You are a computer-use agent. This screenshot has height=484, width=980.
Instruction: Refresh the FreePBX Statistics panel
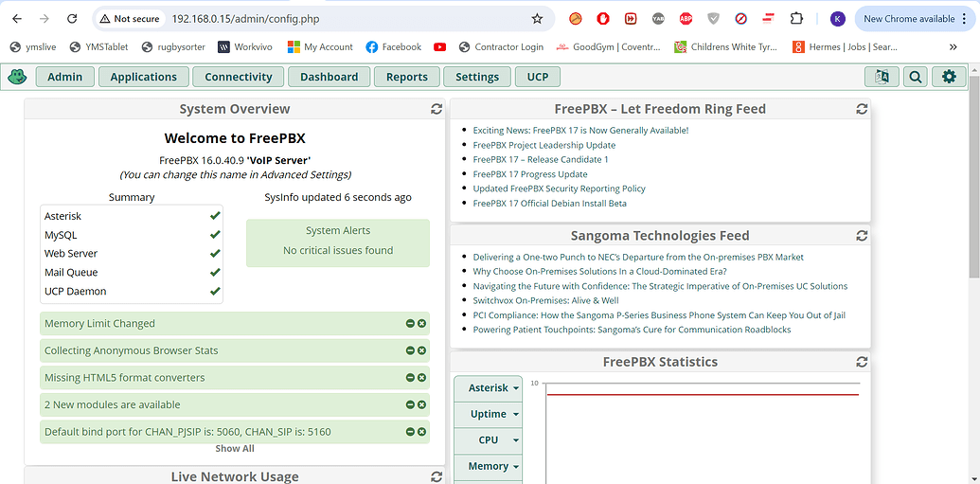click(x=862, y=362)
